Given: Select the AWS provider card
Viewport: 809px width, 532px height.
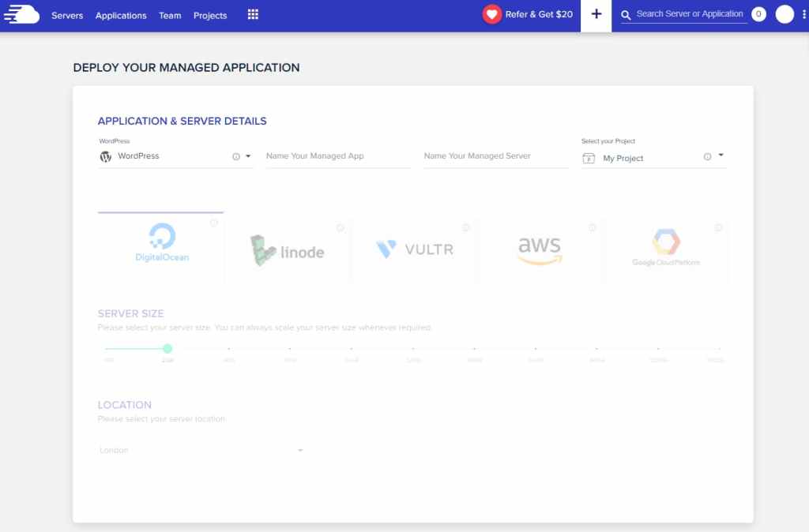Looking at the screenshot, I should click(x=540, y=249).
